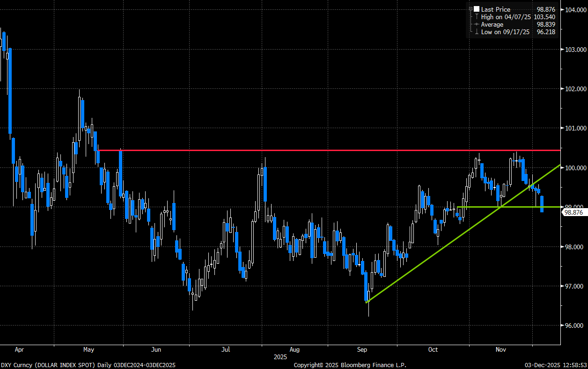Collapse the Last Price legend tree
This screenshot has width=588, height=369.
[x=470, y=9]
